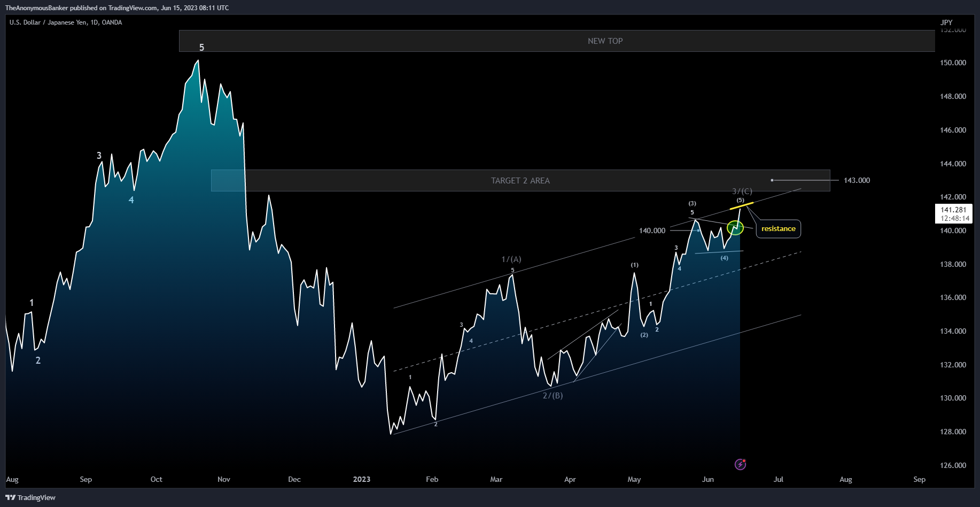Click the 136.000 price axis label
The height and width of the screenshot is (507, 980).
(x=953, y=297)
